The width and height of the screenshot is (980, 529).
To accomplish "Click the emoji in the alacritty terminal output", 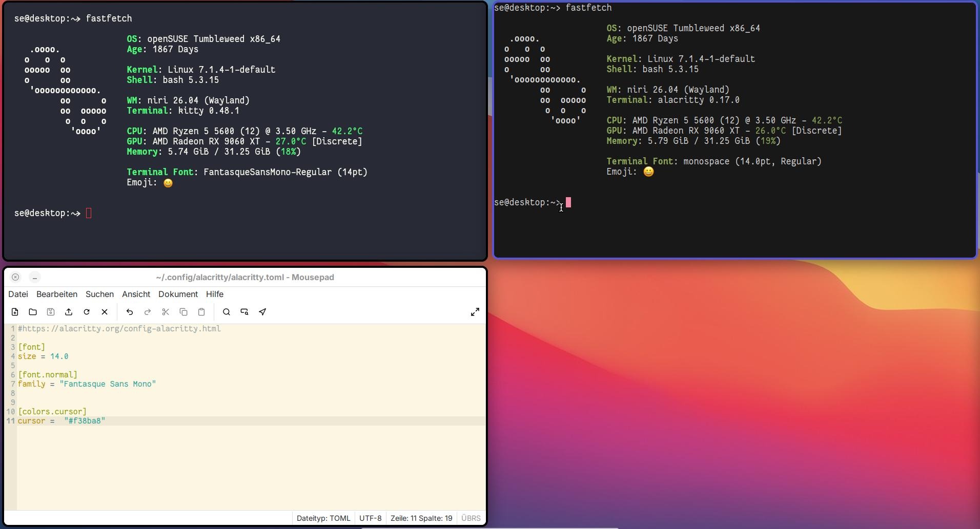I will point(648,172).
